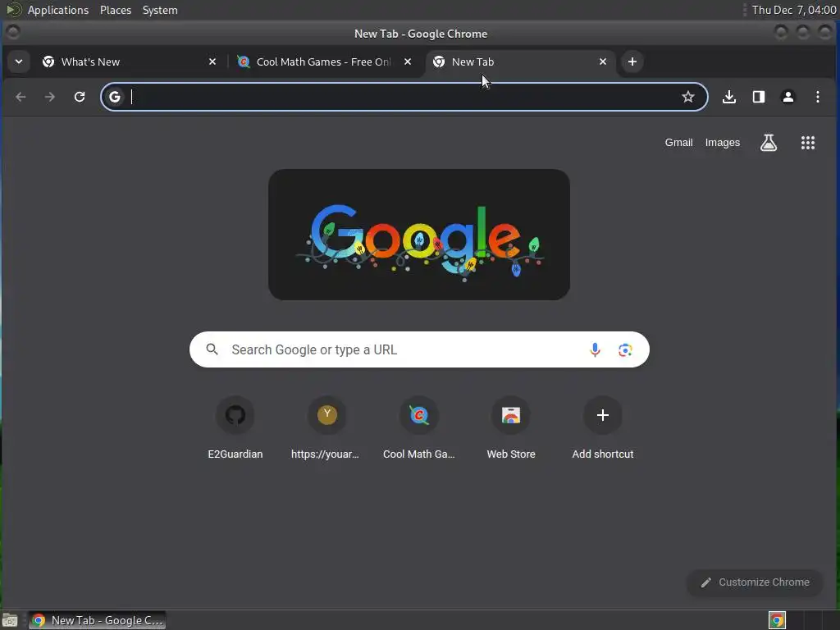This screenshot has height=630, width=840.
Task: Click the Customize Chrome button
Action: [755, 582]
